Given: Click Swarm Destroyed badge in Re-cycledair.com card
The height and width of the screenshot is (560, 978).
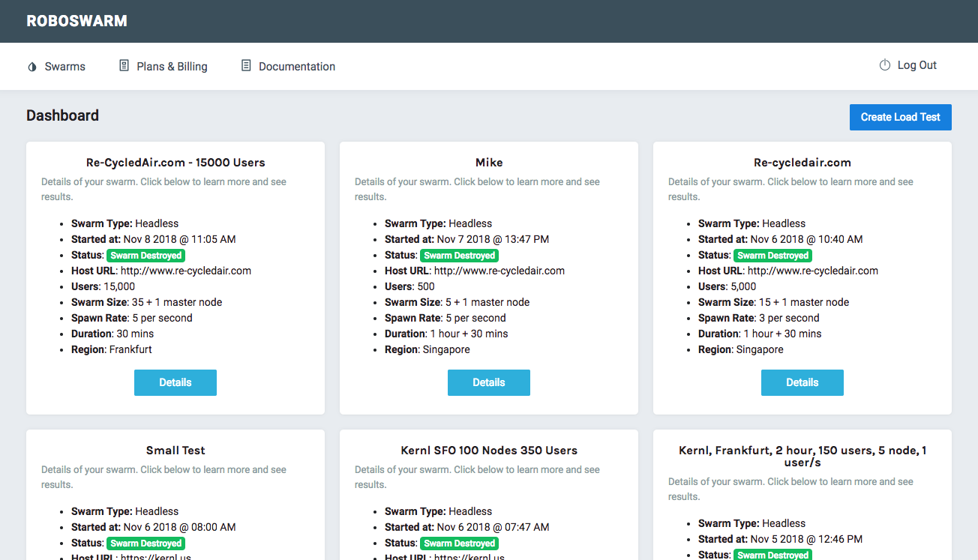Looking at the screenshot, I should pos(773,256).
